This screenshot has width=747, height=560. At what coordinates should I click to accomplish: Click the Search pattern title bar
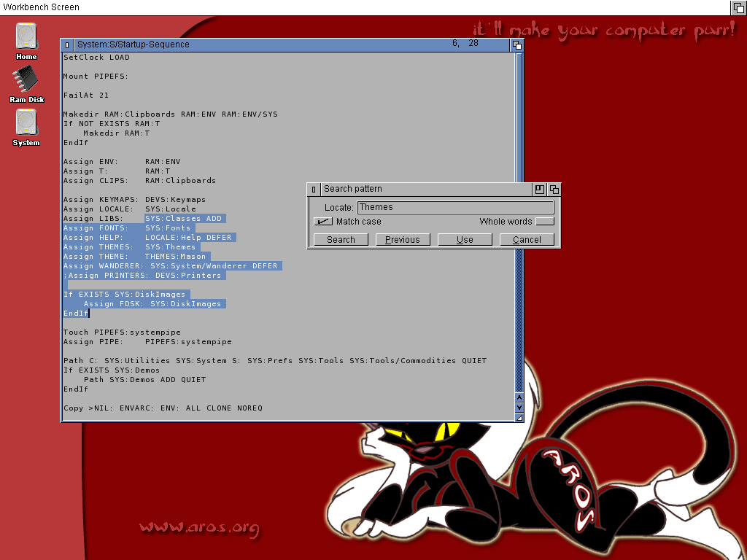[x=426, y=190]
